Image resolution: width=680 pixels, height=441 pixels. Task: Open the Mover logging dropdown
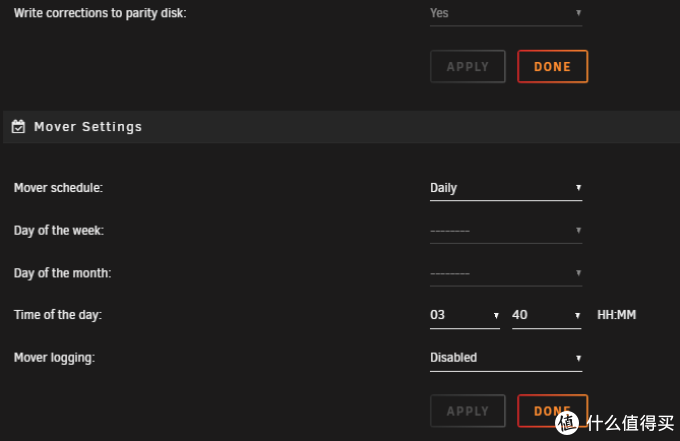(506, 358)
